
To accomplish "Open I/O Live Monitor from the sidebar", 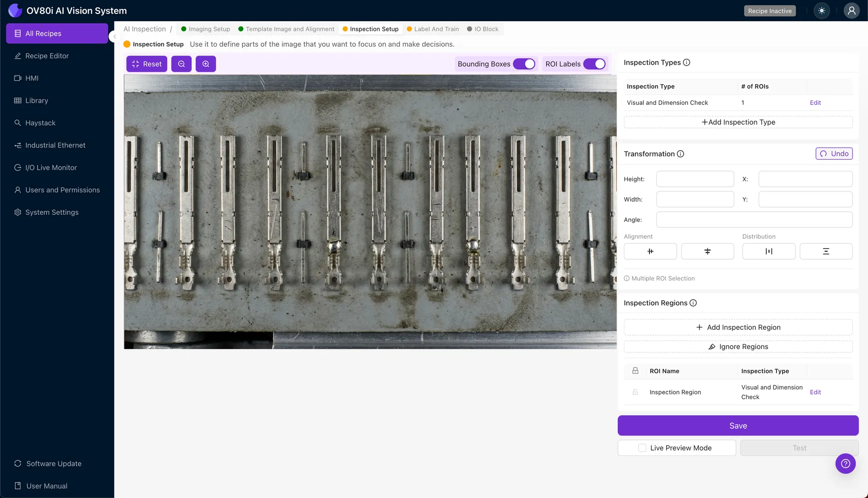I will 51,167.
